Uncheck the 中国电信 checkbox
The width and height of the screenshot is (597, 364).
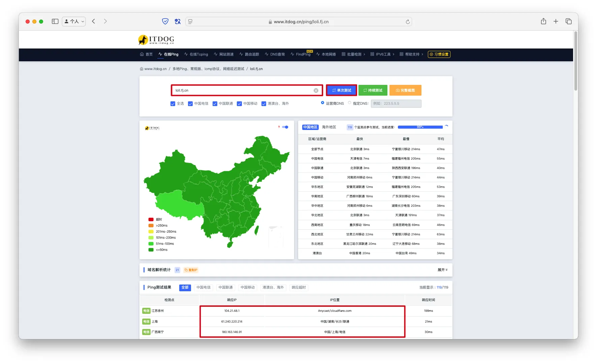click(x=190, y=104)
